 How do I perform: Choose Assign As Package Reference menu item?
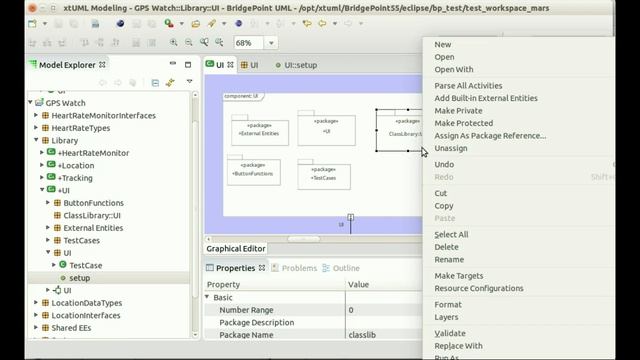click(490, 136)
